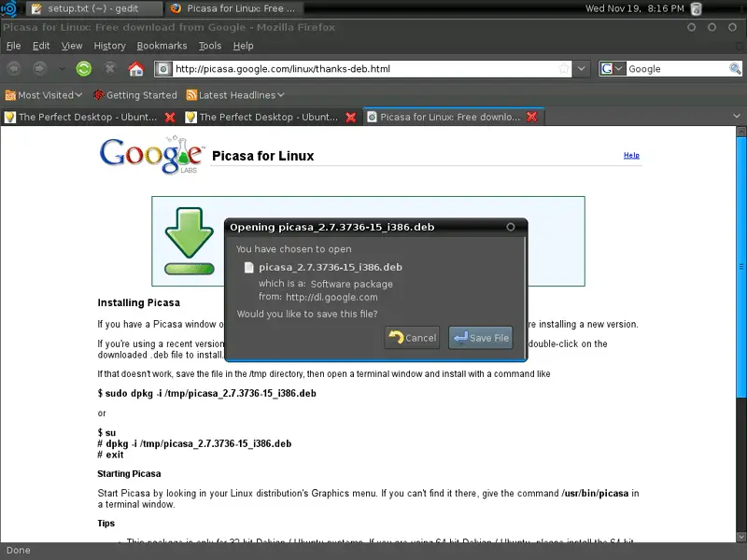Open the trash icon in the top panel
Viewport: 747px width, 560px height.
[696, 8]
